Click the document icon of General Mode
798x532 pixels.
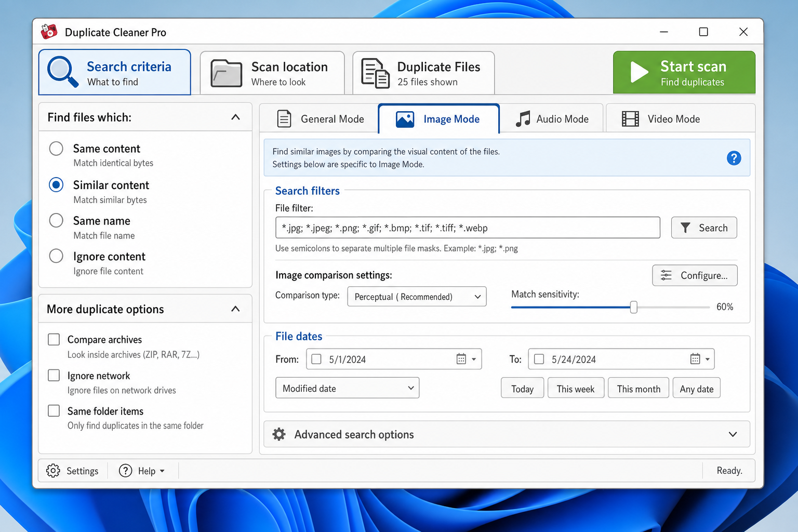[284, 119]
